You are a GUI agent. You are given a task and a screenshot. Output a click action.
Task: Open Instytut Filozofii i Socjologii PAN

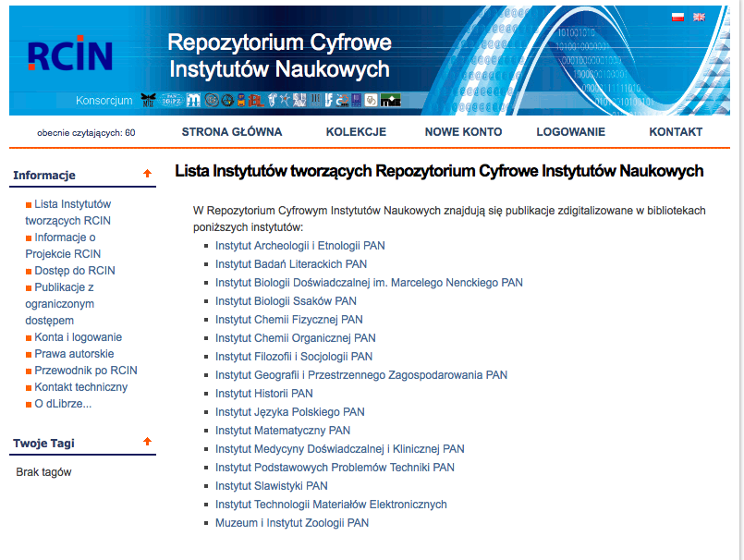point(294,357)
